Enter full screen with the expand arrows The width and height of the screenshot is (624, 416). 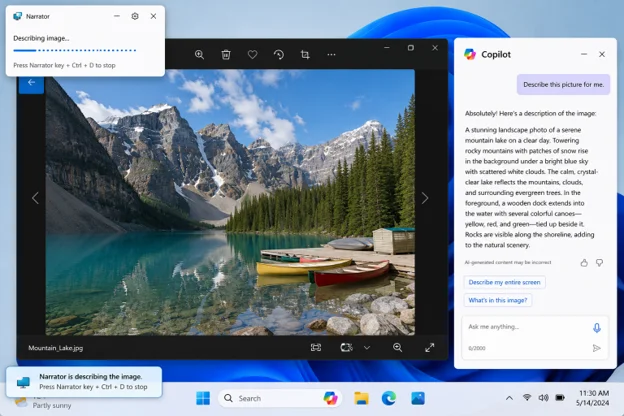tap(429, 348)
